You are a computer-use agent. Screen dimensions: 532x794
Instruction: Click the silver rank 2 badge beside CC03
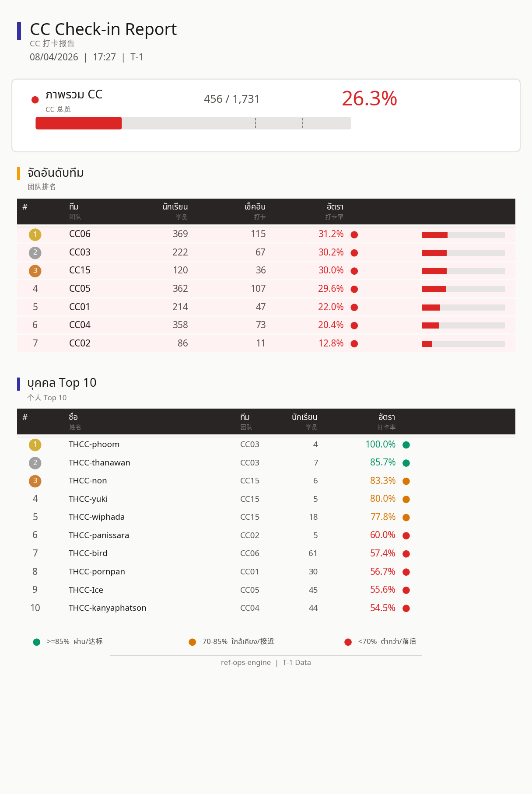point(35,253)
